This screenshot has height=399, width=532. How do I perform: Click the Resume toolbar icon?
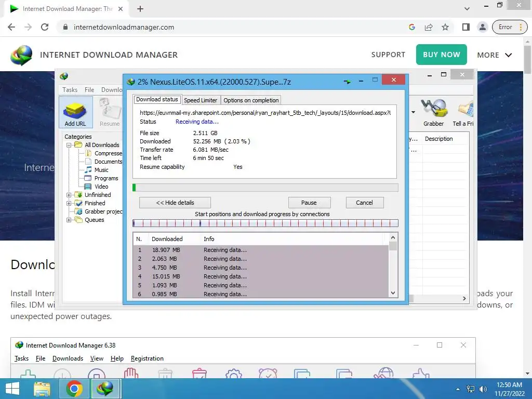(110, 112)
